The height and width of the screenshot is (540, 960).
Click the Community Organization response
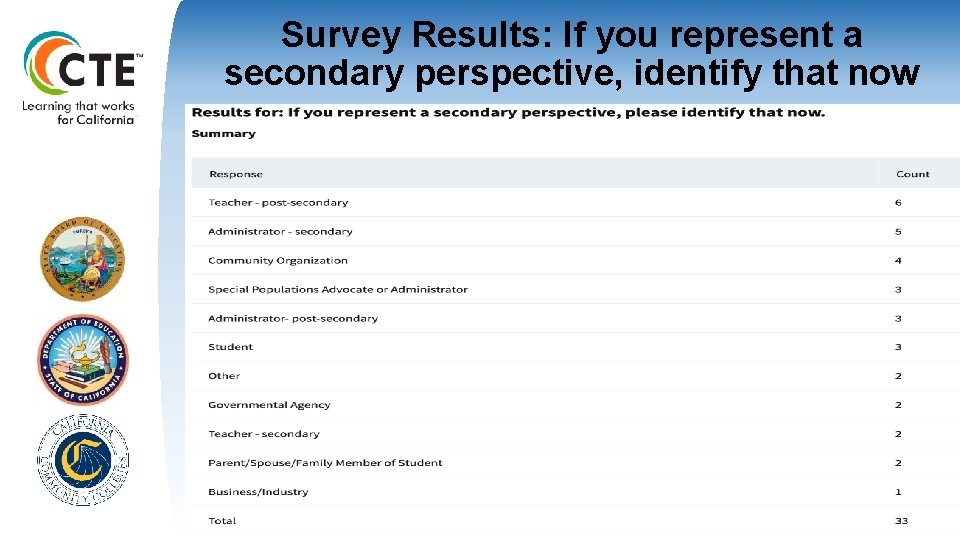tap(278, 261)
